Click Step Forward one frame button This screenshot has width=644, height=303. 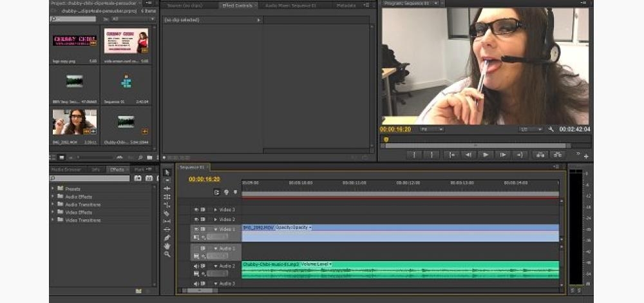(502, 154)
